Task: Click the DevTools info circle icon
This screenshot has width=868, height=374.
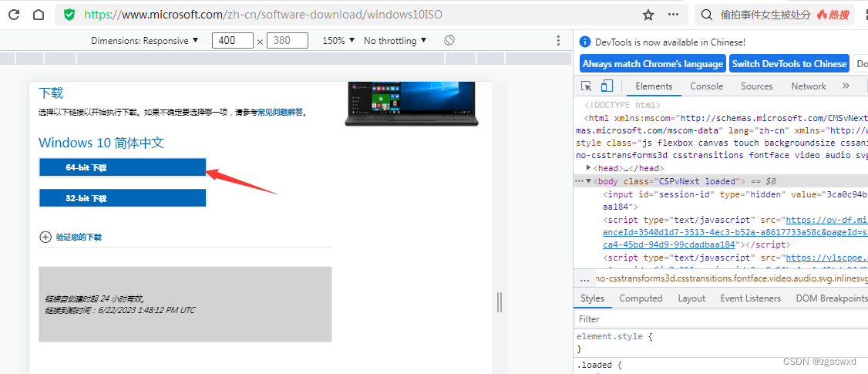Action: pos(584,42)
